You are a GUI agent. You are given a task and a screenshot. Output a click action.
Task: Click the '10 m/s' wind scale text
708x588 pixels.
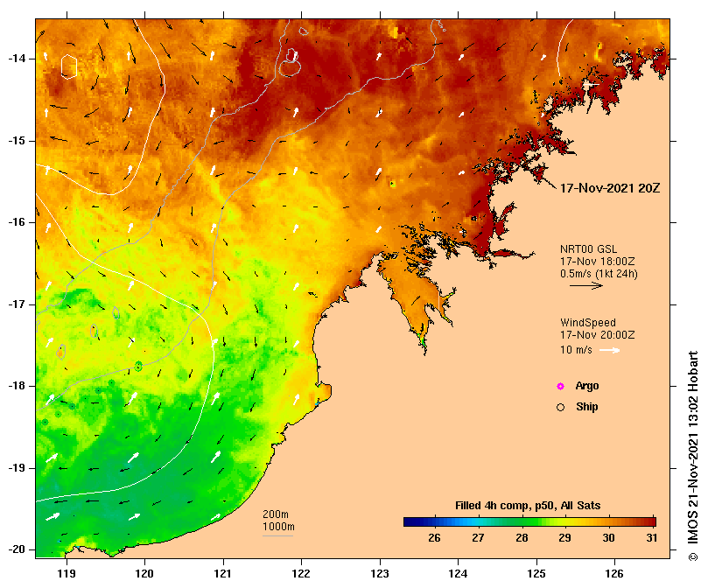tap(576, 350)
